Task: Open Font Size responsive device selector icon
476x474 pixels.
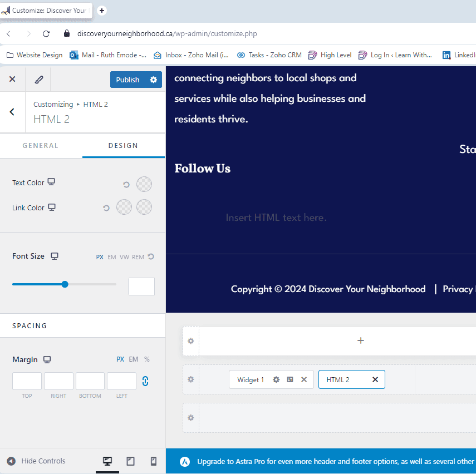Action: (x=55, y=256)
